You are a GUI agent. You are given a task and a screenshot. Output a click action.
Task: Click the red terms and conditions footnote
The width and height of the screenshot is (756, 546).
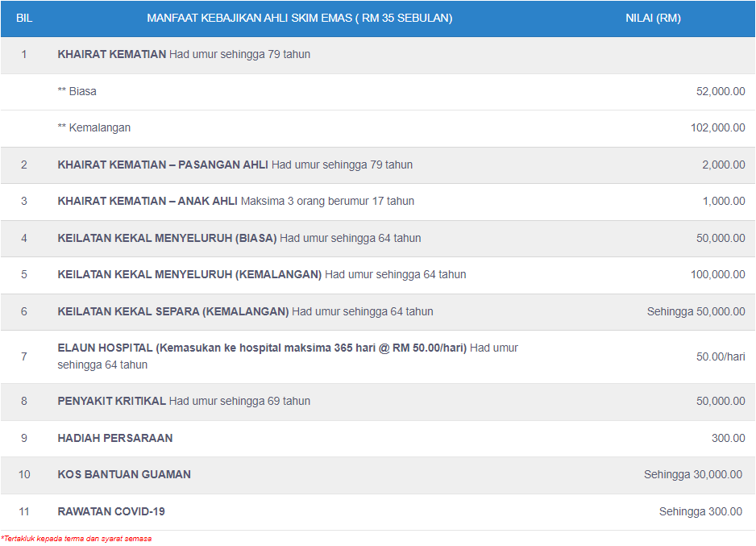[77, 538]
